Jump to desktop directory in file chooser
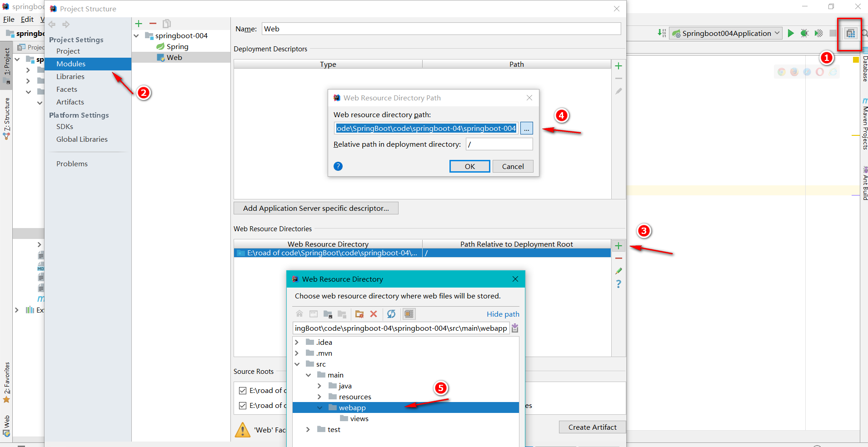 click(314, 314)
